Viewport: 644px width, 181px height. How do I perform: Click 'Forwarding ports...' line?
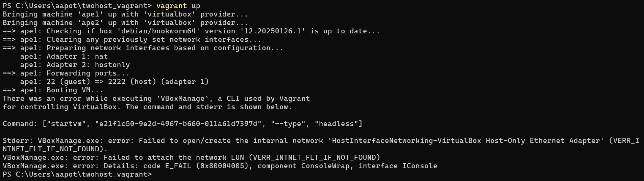click(88, 73)
